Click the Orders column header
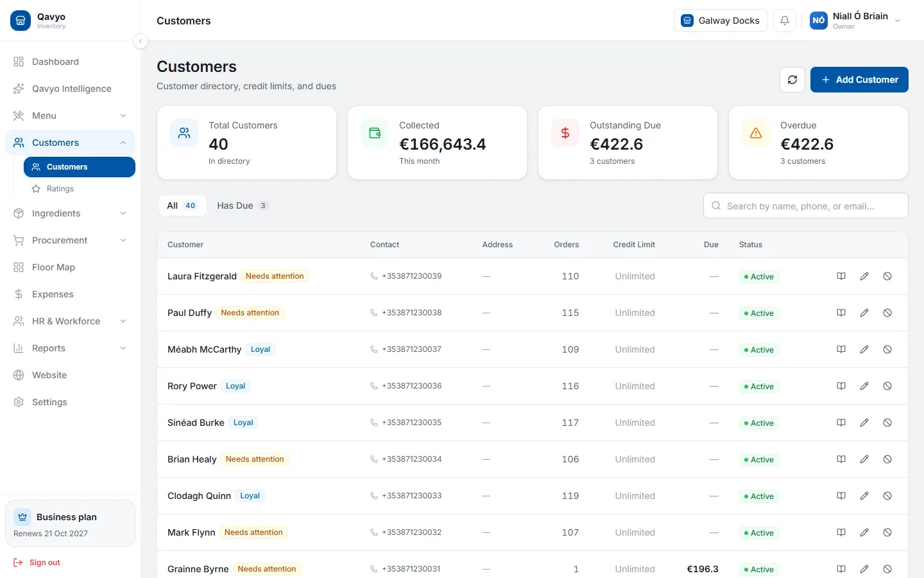The width and height of the screenshot is (924, 578). (567, 245)
